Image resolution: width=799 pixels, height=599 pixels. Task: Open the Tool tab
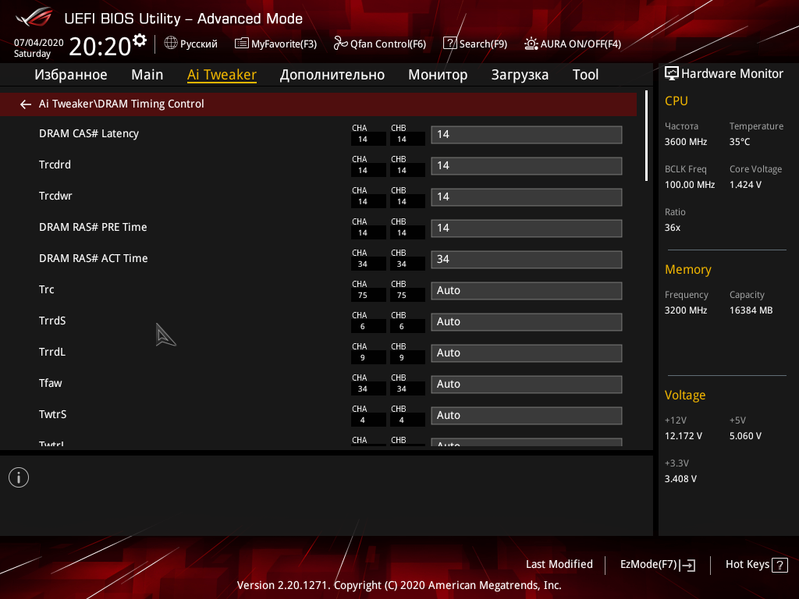pyautogui.click(x=585, y=75)
